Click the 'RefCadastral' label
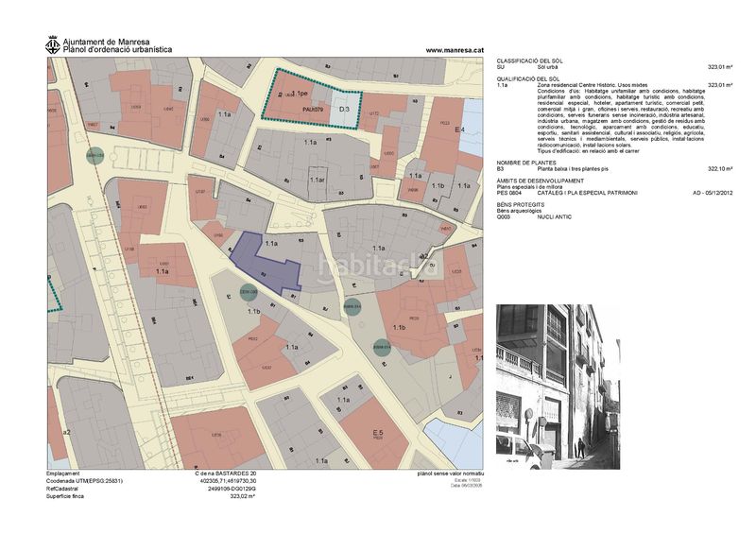Screen dimensions: 756x534 point(61,489)
